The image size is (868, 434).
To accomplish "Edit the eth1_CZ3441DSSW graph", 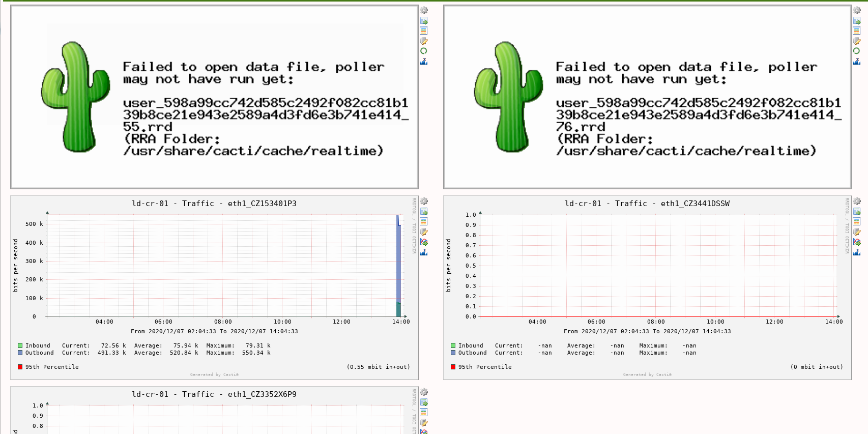I will (857, 232).
